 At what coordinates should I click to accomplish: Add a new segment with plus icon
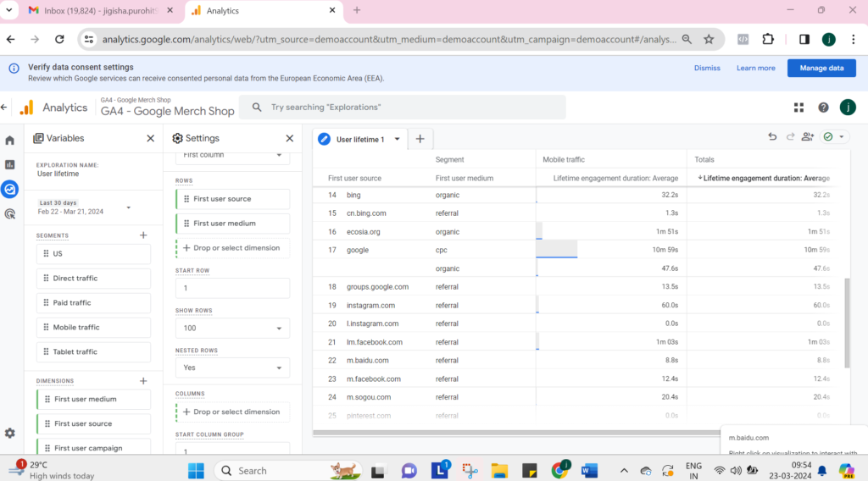(143, 235)
